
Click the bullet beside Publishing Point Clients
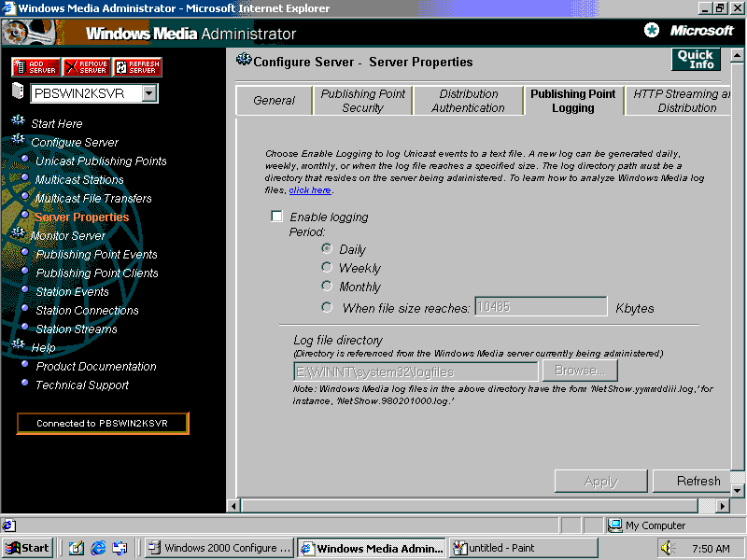tap(25, 271)
